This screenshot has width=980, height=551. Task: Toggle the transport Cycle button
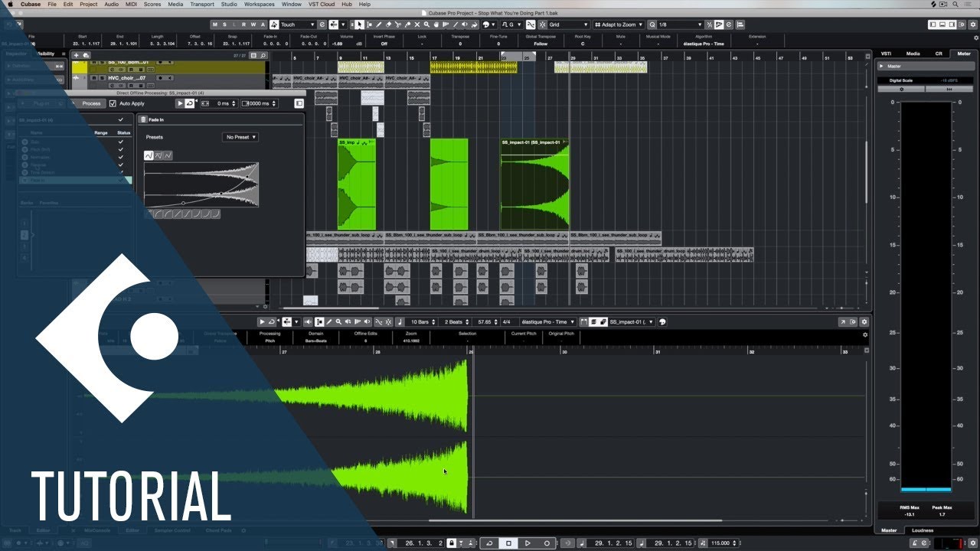(490, 543)
